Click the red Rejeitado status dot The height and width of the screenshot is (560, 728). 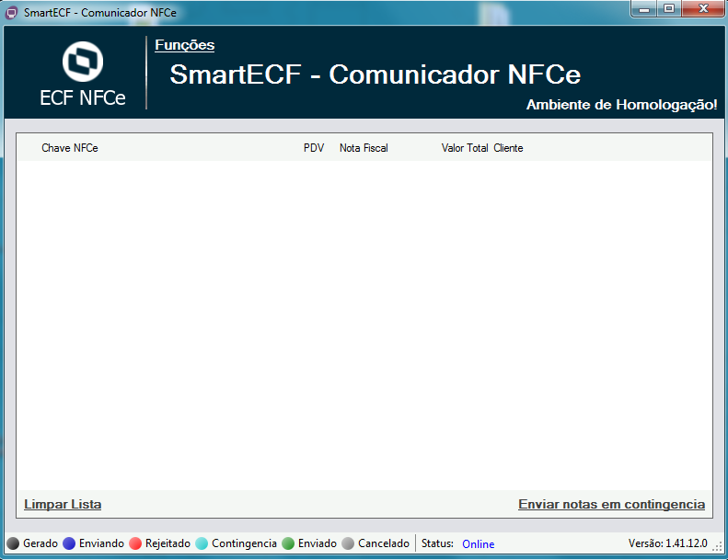click(x=135, y=543)
